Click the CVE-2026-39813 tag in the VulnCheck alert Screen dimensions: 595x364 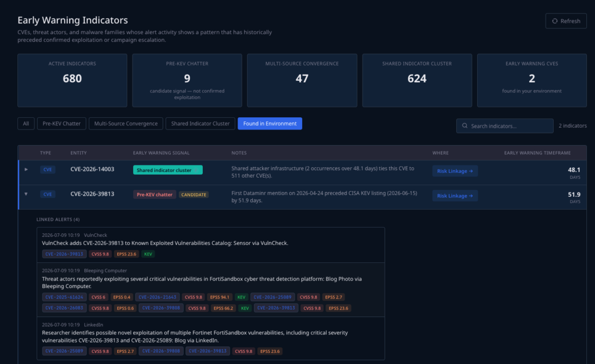[x=64, y=254]
